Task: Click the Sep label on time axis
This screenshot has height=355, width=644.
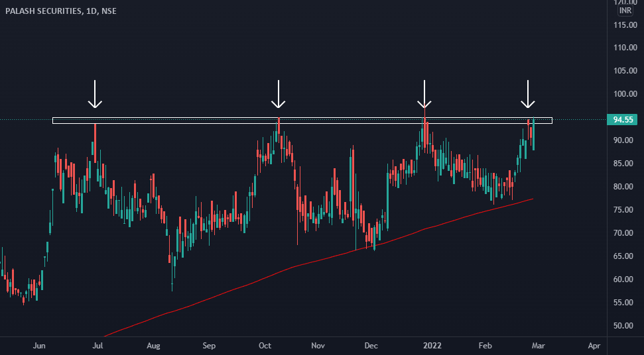Action: click(209, 346)
